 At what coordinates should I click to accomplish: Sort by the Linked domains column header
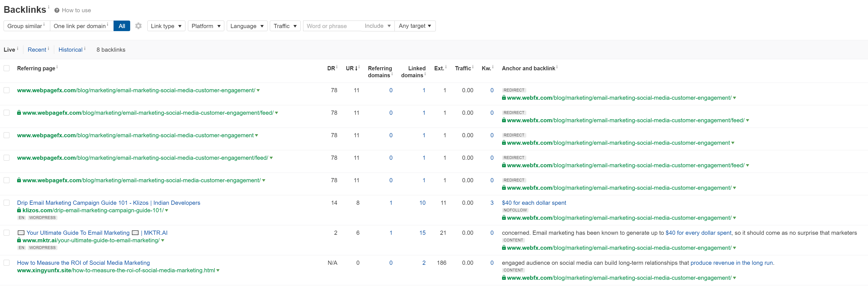[413, 72]
